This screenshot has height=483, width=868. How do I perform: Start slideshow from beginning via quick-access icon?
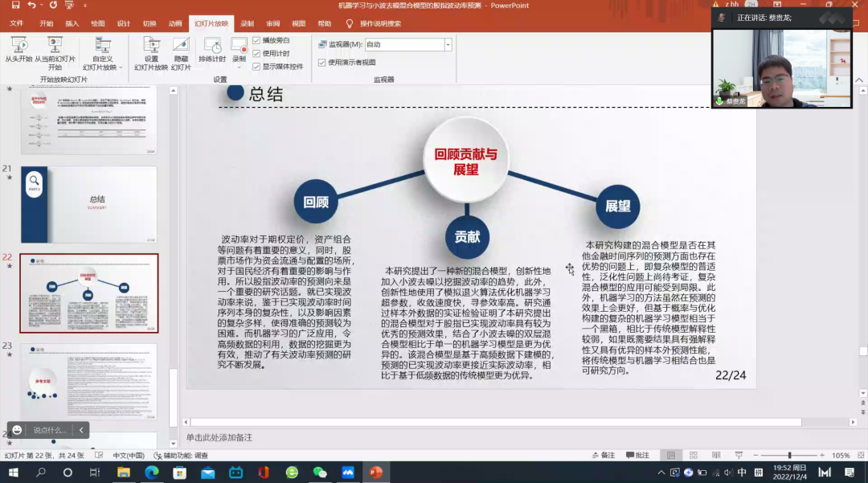pyautogui.click(x=69, y=5)
